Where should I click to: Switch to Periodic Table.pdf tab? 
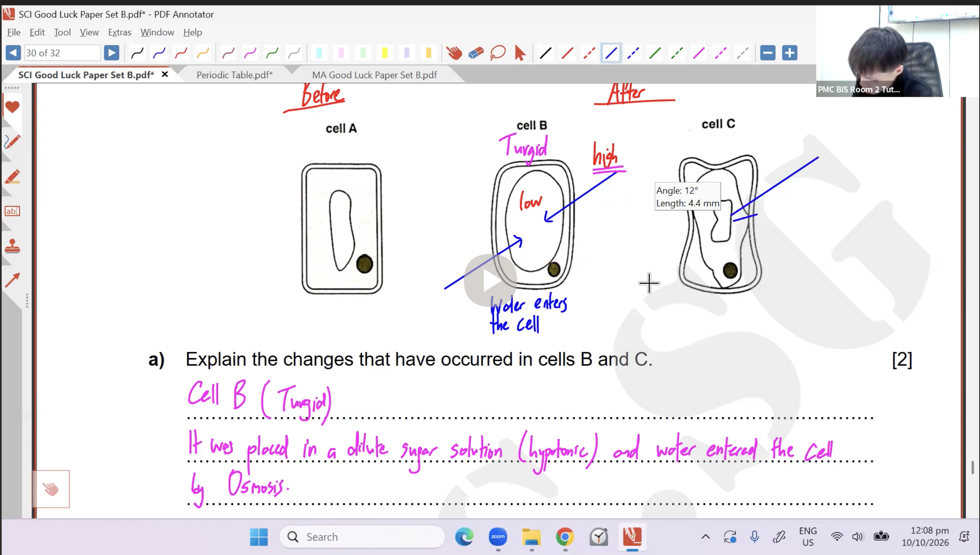(234, 75)
